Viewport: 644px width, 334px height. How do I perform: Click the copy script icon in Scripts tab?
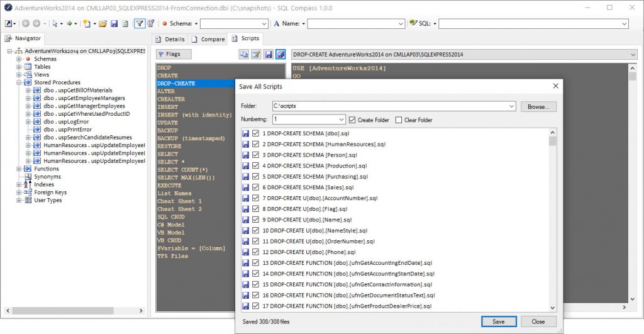243,55
